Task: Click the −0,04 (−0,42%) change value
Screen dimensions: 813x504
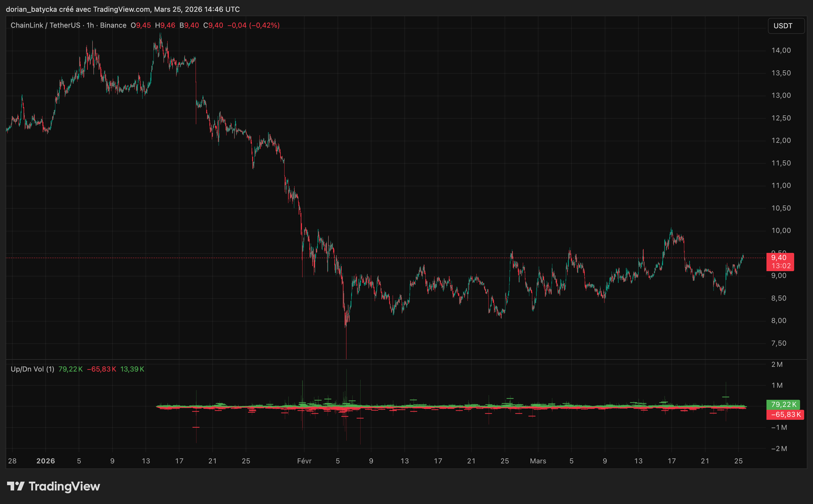Action: click(253, 25)
